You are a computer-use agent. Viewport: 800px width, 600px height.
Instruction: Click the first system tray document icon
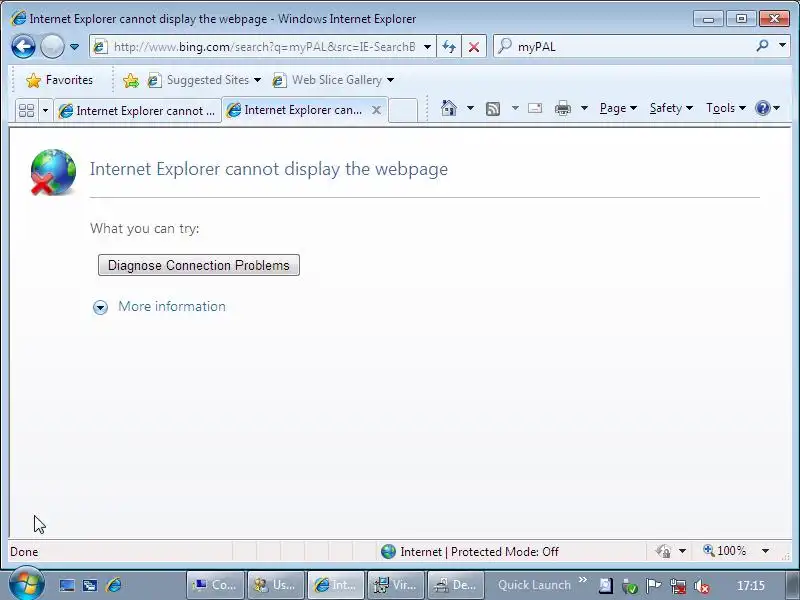[606, 585]
